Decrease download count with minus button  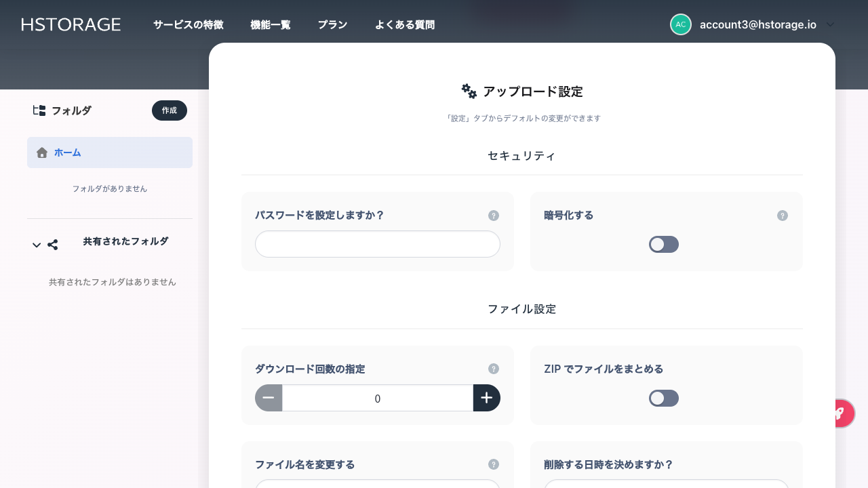(269, 398)
